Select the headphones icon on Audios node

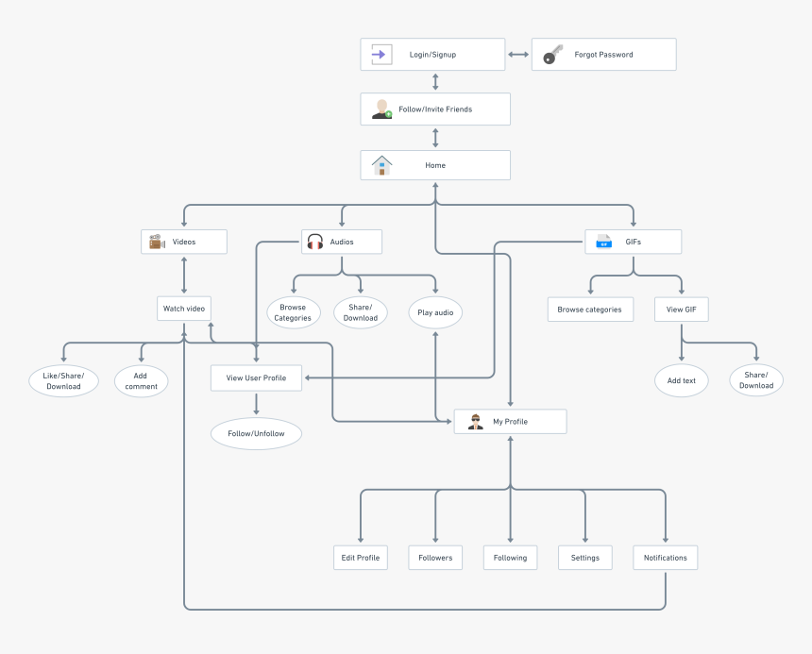click(x=314, y=241)
